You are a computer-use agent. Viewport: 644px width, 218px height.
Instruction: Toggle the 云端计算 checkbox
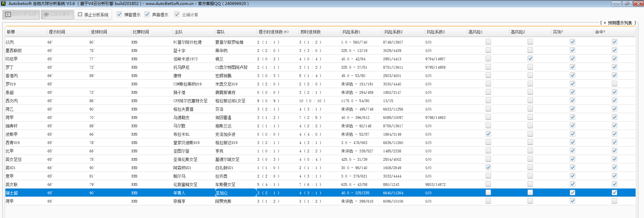click(x=177, y=15)
